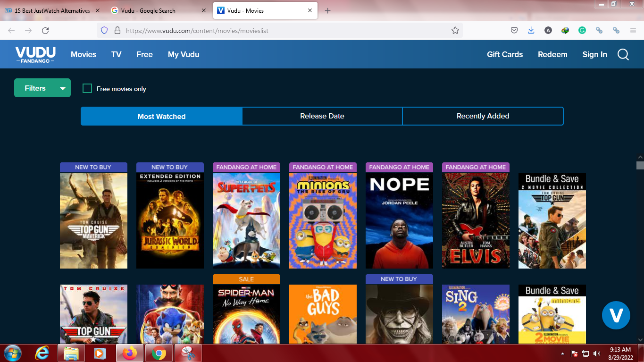644x362 pixels.
Task: Close the Vudu - Movies tab
Action: (310, 10)
